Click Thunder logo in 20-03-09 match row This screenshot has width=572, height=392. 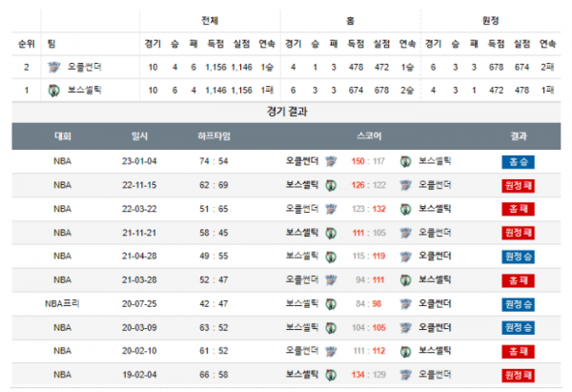pyautogui.click(x=406, y=328)
